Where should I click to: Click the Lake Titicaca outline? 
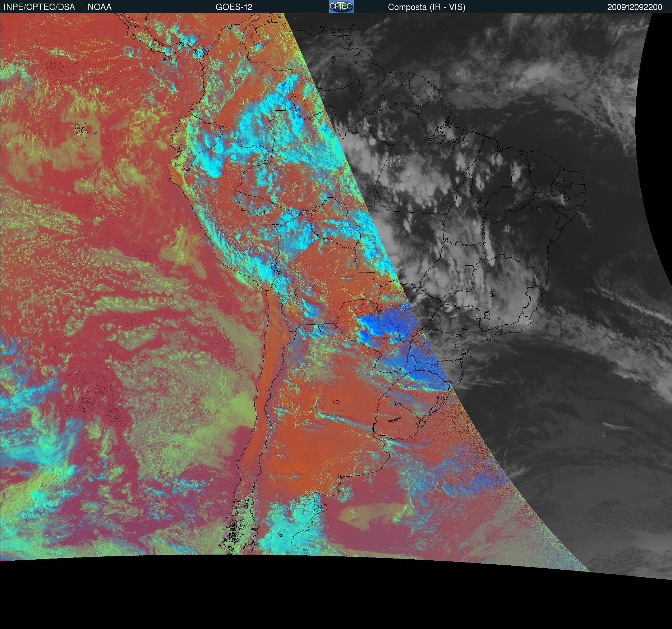(x=274, y=268)
